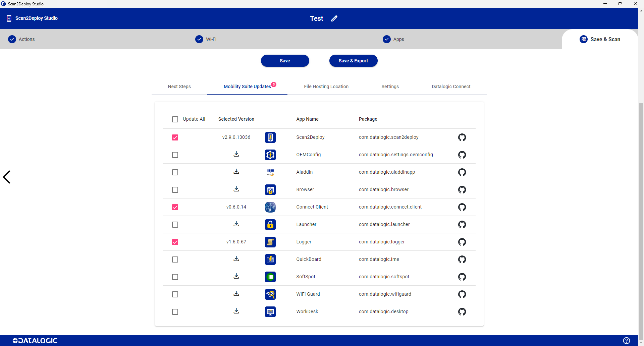Viewport: 644px width, 346px height.
Task: Open GitHub link for WiFi Guard row
Action: point(462,294)
